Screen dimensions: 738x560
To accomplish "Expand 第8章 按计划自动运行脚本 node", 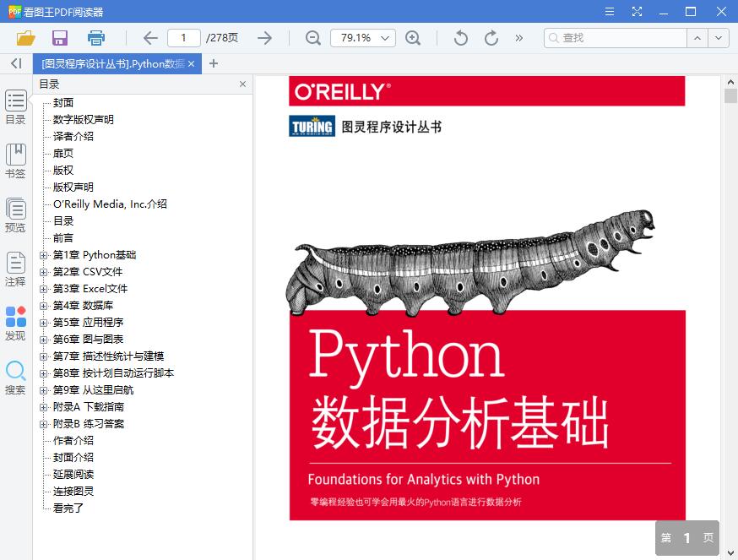I will coord(43,374).
